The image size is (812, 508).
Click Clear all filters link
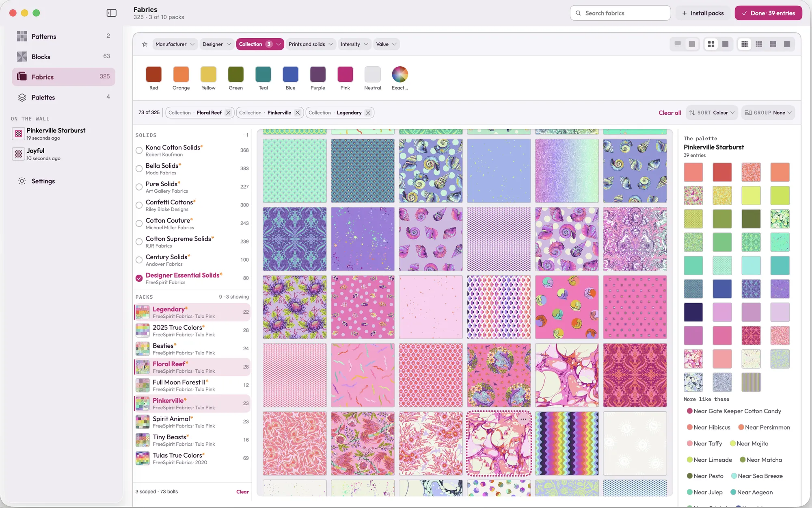click(x=669, y=113)
